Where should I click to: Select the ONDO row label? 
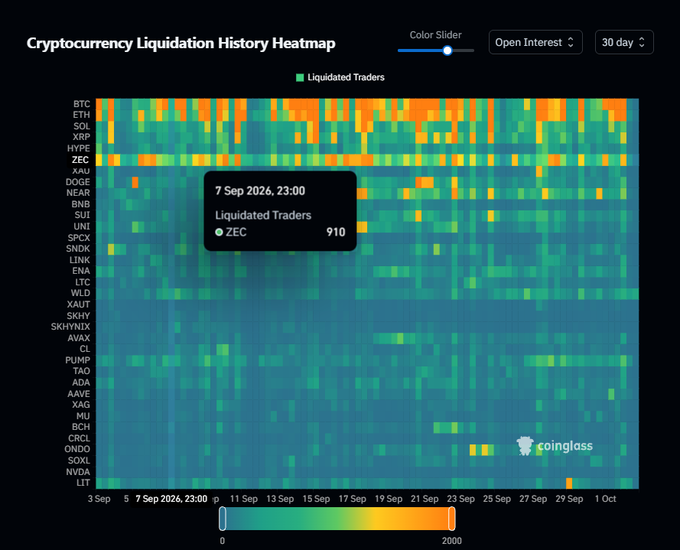[x=77, y=449]
